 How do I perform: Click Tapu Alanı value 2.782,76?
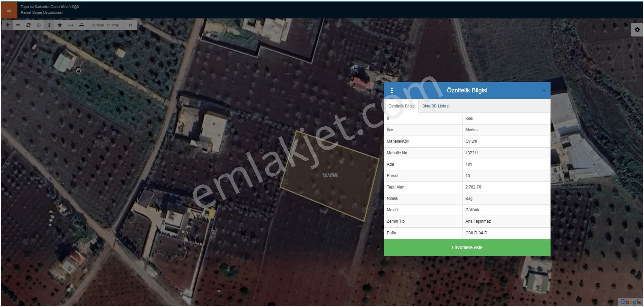pyautogui.click(x=506, y=187)
